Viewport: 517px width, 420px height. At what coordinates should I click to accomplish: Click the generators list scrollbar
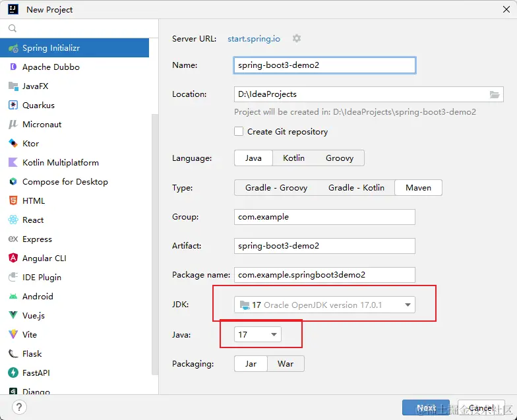154,244
